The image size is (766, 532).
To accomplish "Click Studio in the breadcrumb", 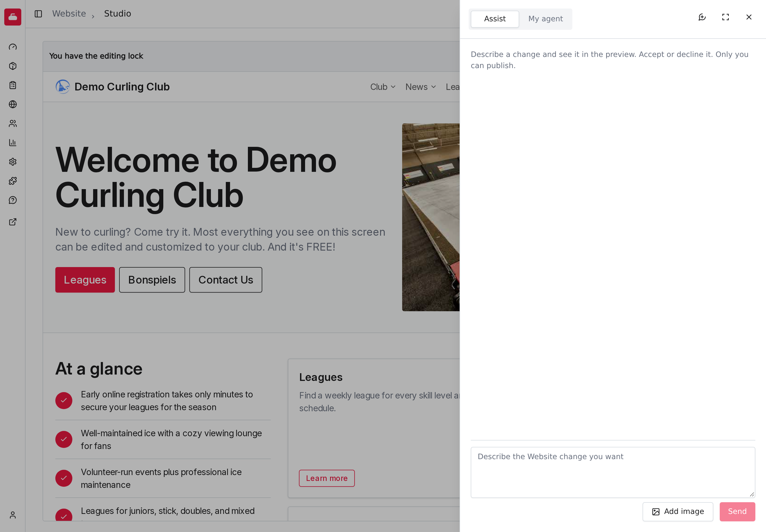I will 117,14.
